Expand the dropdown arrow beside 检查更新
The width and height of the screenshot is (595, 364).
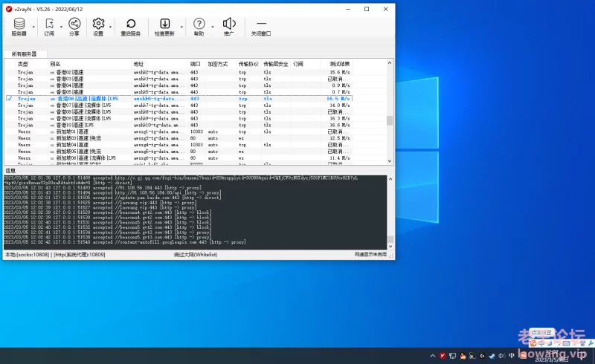point(181,27)
